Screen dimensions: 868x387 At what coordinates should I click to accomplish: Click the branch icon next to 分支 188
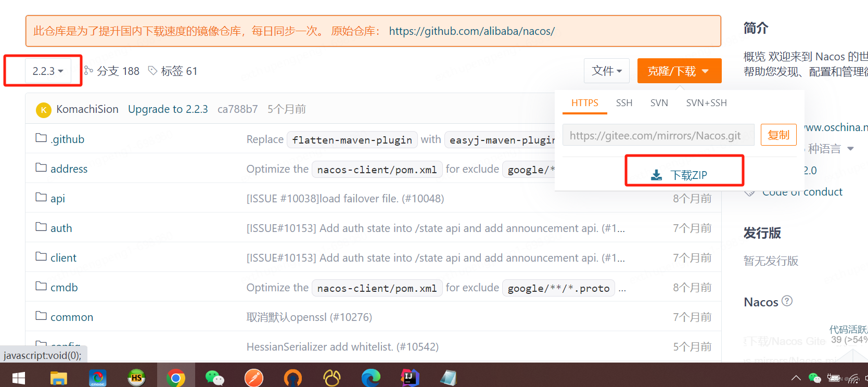tap(89, 71)
